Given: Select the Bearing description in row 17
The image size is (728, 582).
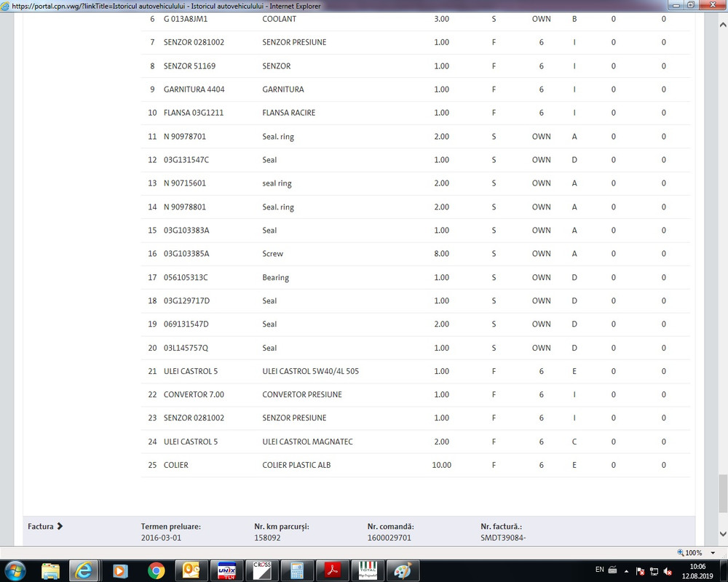Looking at the screenshot, I should tap(275, 277).
